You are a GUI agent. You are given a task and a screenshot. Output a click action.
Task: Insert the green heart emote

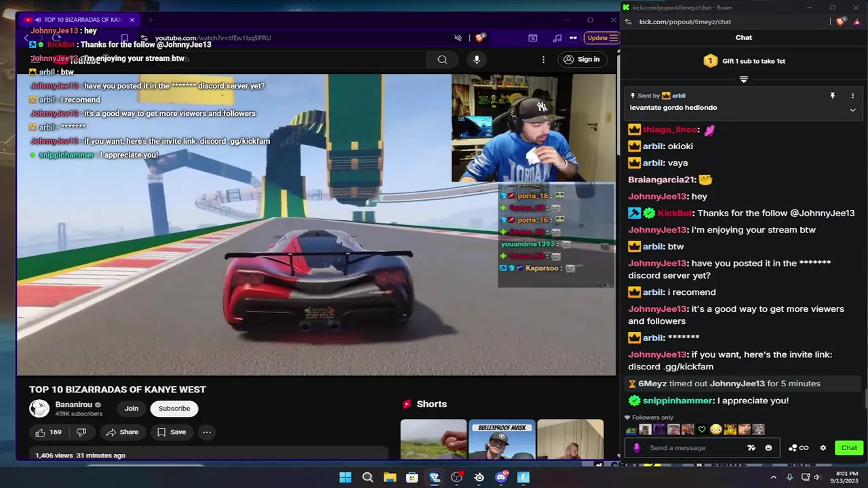coord(702,430)
